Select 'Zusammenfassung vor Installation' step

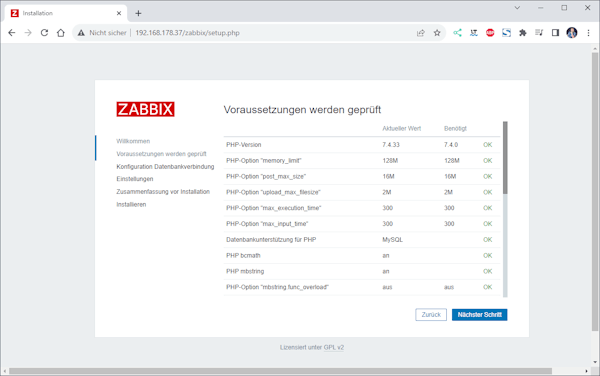click(x=163, y=192)
